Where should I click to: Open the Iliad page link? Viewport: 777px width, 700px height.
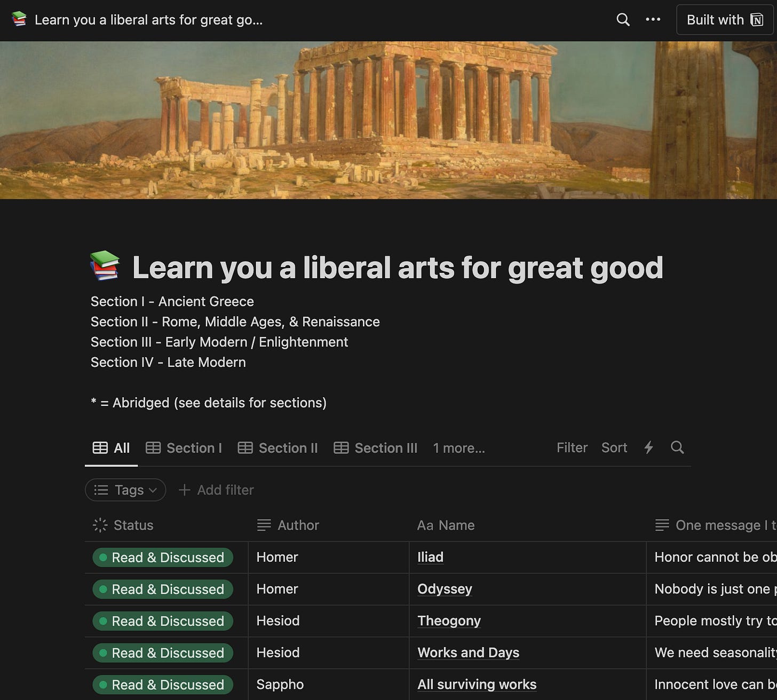(430, 557)
